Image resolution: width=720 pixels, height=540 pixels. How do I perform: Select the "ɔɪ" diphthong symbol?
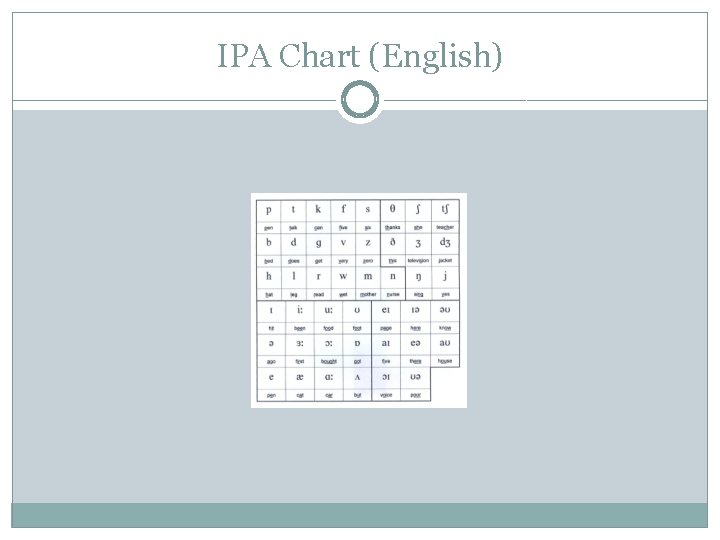(386, 377)
